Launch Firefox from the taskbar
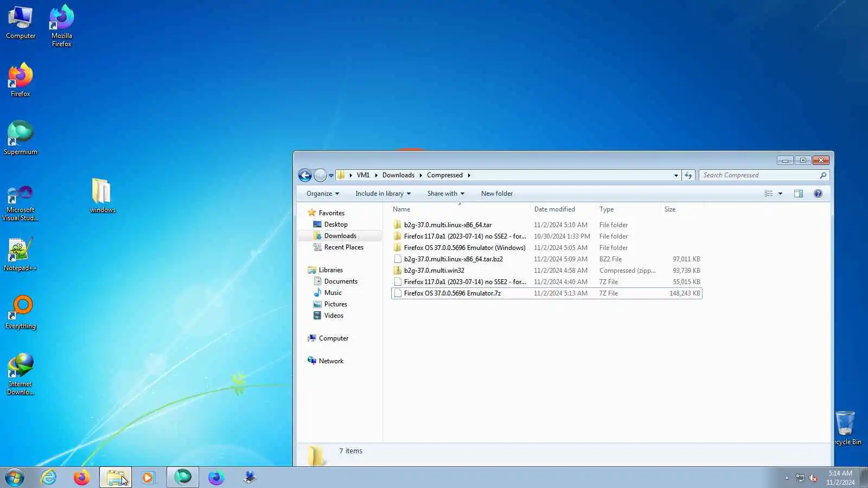The width and height of the screenshot is (868, 488). point(82,478)
